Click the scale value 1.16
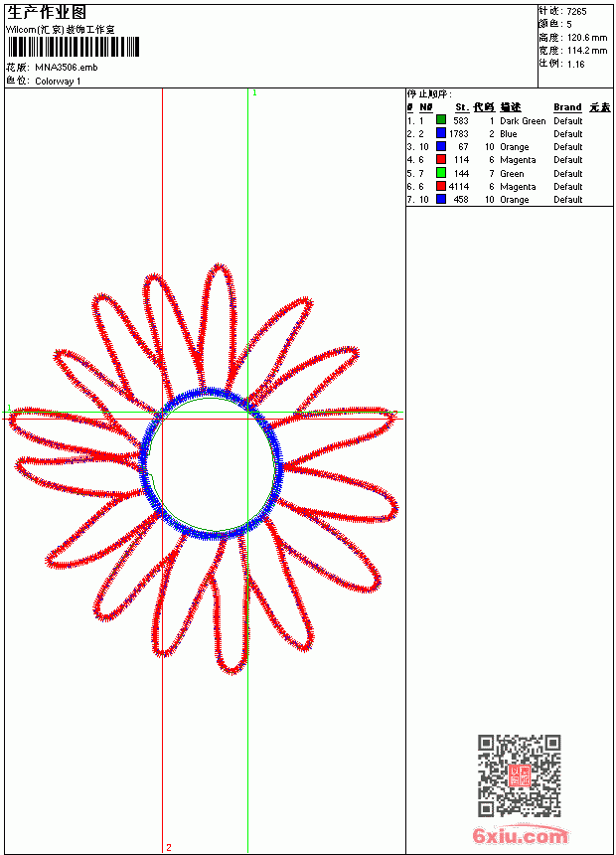Screen dimensions: 616x855 coord(575,65)
